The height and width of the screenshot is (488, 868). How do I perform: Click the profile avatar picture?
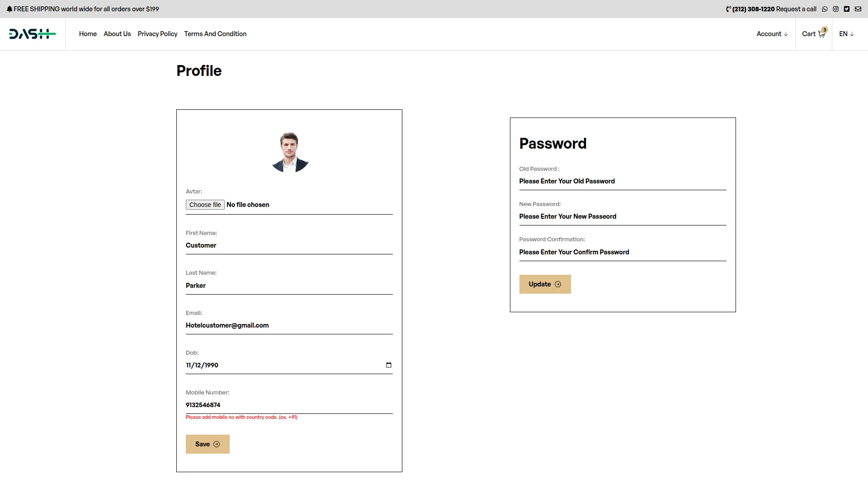click(290, 152)
